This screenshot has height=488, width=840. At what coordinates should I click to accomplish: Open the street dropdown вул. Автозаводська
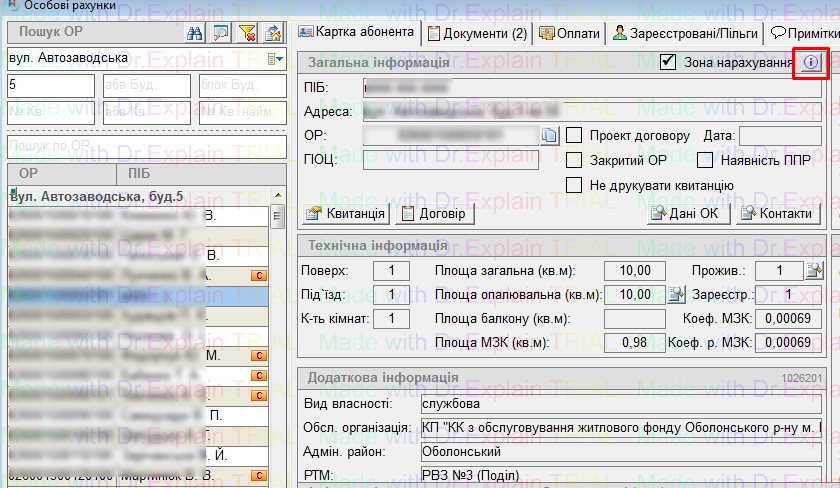coord(283,59)
